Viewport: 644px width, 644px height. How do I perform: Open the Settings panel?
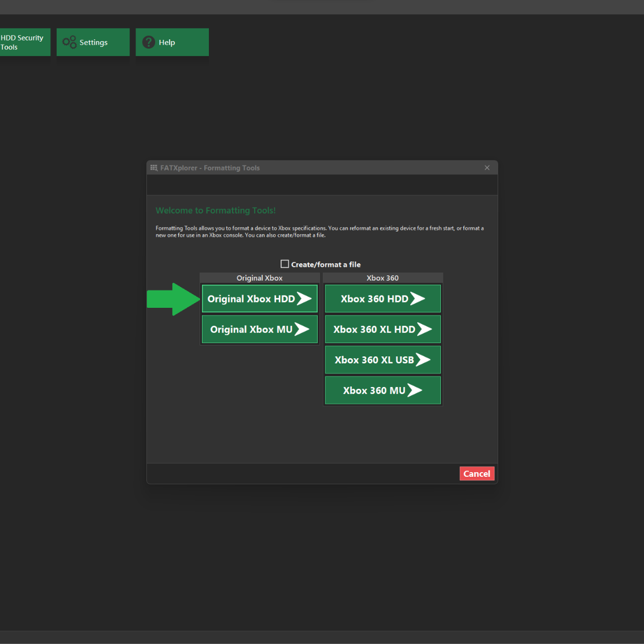(x=93, y=42)
